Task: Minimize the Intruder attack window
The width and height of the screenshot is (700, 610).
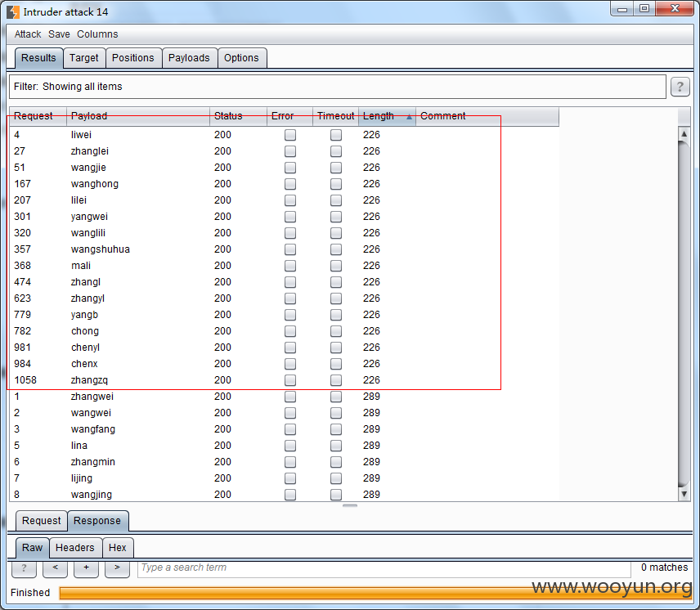Action: click(x=622, y=8)
